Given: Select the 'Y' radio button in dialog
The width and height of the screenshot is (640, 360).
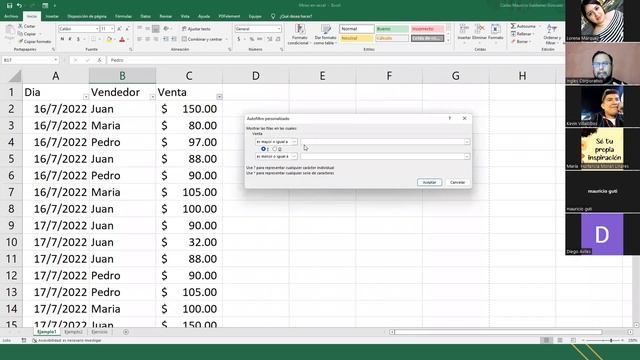Looking at the screenshot, I should pos(263,149).
